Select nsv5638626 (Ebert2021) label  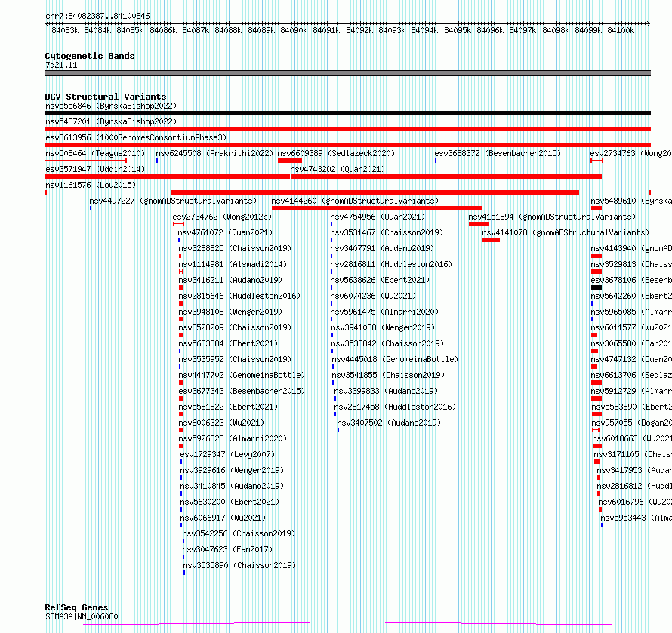(380, 280)
